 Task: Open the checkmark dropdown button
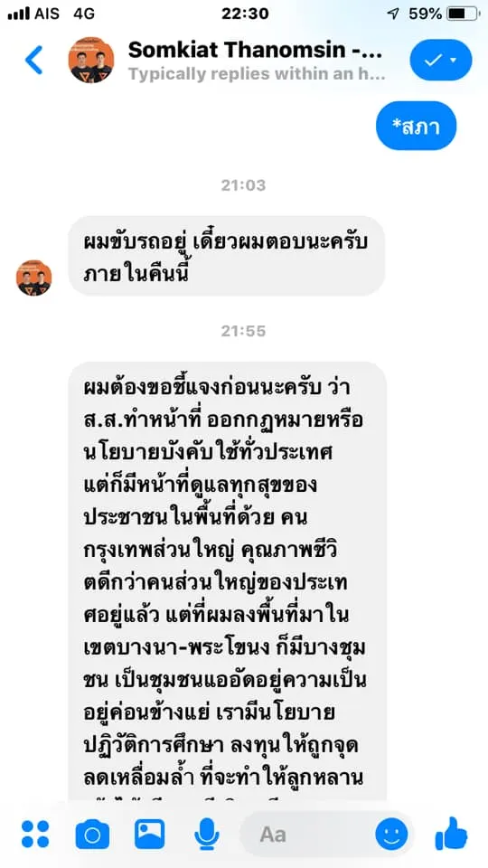point(441,60)
